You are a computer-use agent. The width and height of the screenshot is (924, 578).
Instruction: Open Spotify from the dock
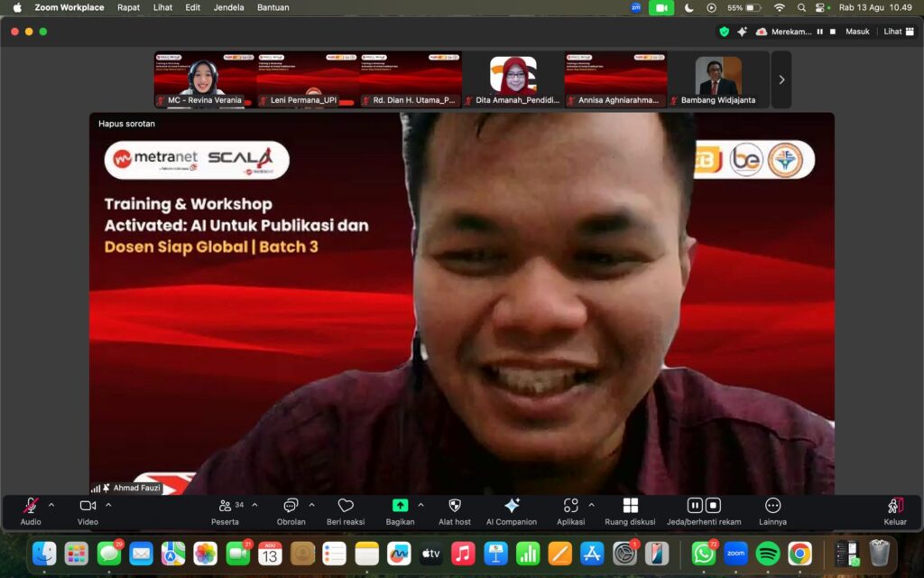point(767,554)
